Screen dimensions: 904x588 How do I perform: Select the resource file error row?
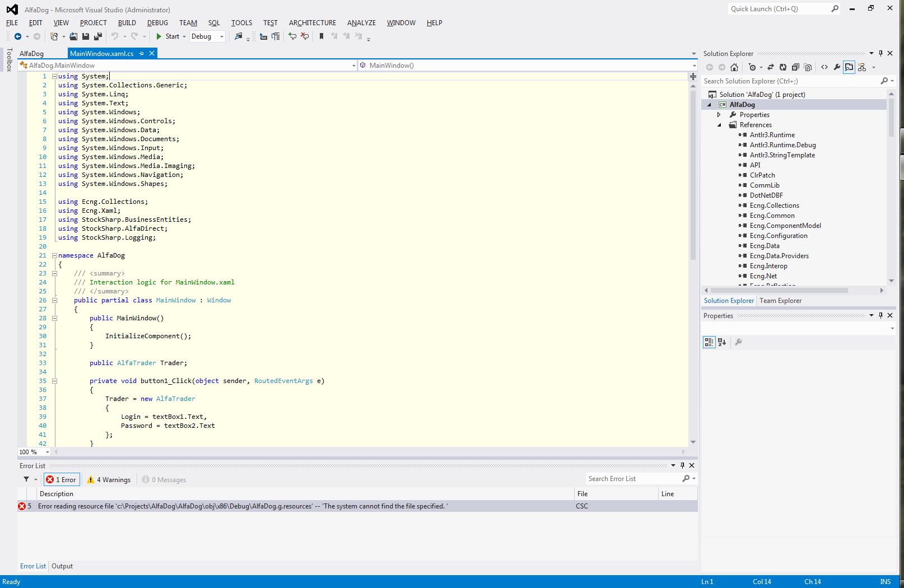357,506
